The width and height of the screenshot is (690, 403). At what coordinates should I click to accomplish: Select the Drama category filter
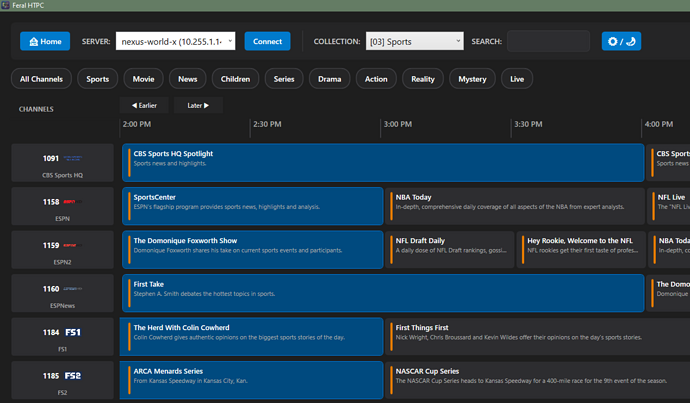point(330,79)
